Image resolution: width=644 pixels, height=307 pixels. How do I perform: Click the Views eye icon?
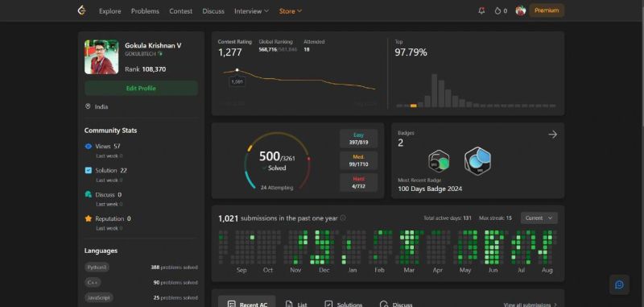[x=89, y=147]
